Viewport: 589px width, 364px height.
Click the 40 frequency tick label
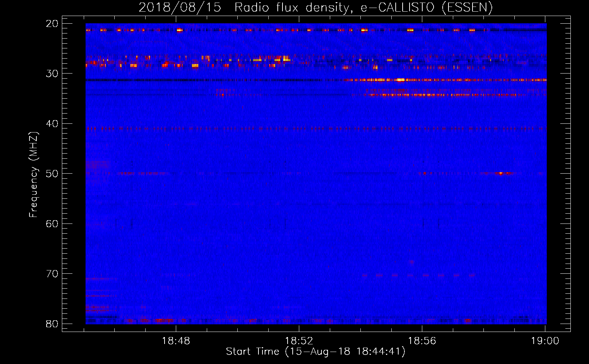tap(52, 124)
